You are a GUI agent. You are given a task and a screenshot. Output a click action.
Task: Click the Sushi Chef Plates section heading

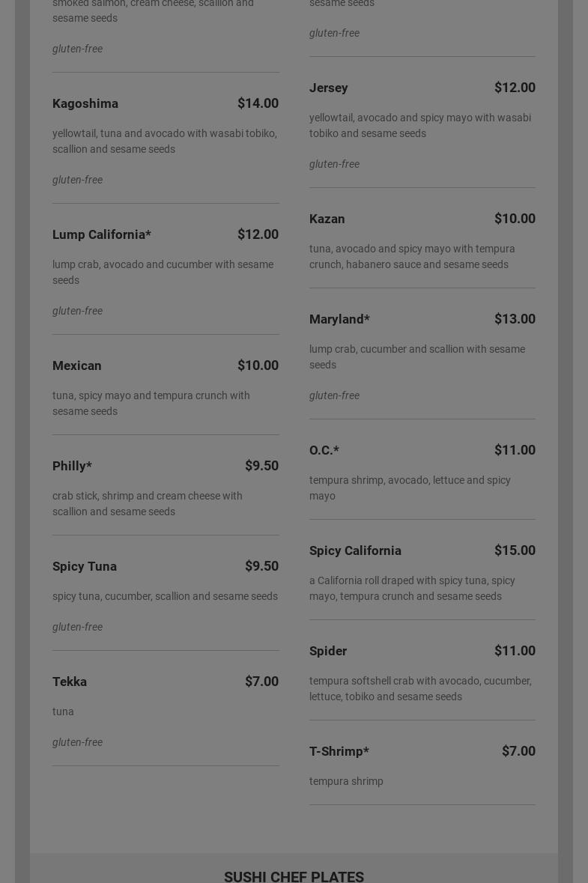294,876
